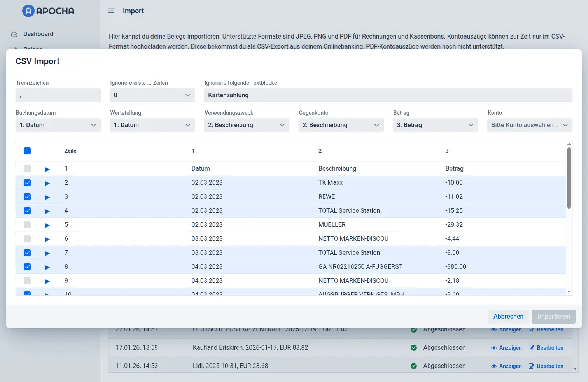This screenshot has height=382, width=588.
Task: Enable the checkbox for row 5 MUELLER
Action: pyautogui.click(x=27, y=225)
